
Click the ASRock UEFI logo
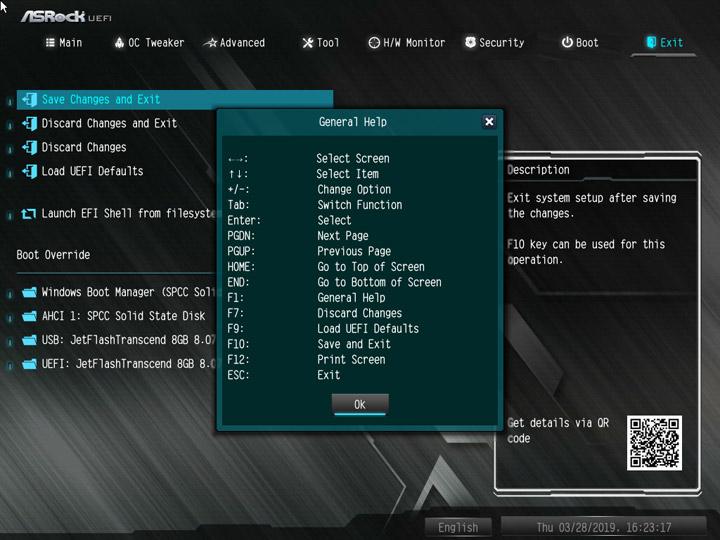tap(67, 17)
